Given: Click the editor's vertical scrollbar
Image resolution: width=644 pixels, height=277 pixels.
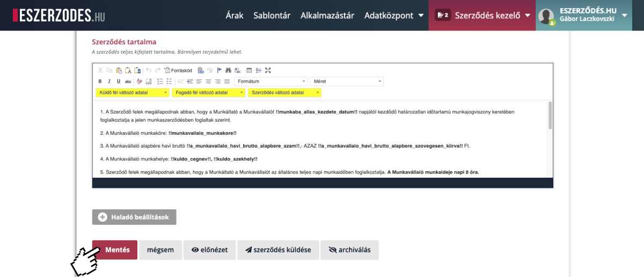Looking at the screenshot, I should click(x=550, y=115).
